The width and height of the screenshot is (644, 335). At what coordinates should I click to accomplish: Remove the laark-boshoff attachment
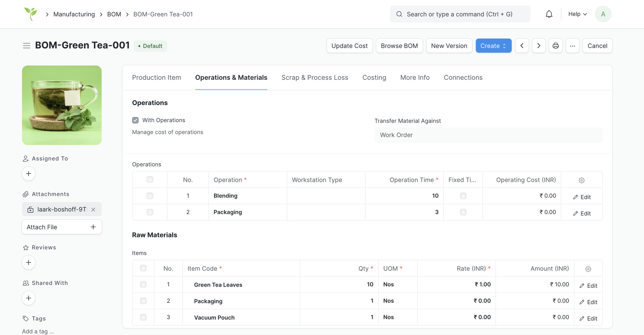pos(93,209)
